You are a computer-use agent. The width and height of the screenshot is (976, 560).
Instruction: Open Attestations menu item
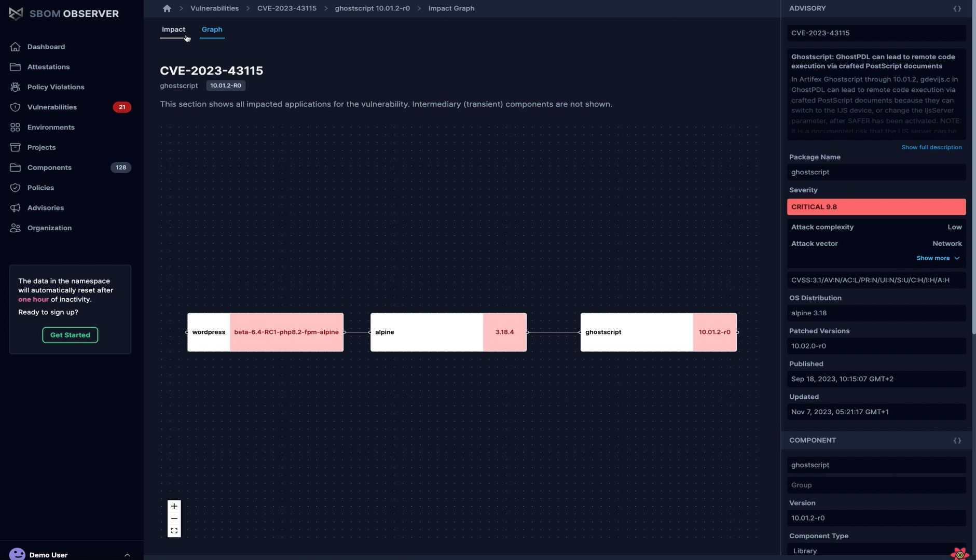click(x=48, y=67)
